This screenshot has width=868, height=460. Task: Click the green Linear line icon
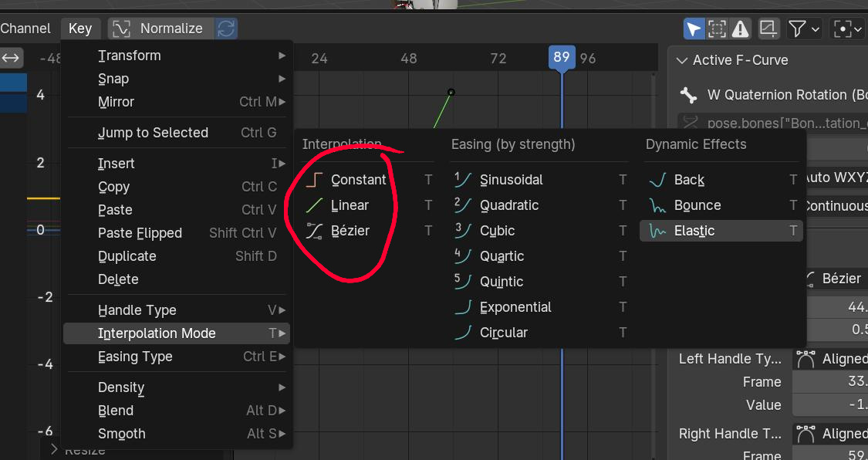315,205
